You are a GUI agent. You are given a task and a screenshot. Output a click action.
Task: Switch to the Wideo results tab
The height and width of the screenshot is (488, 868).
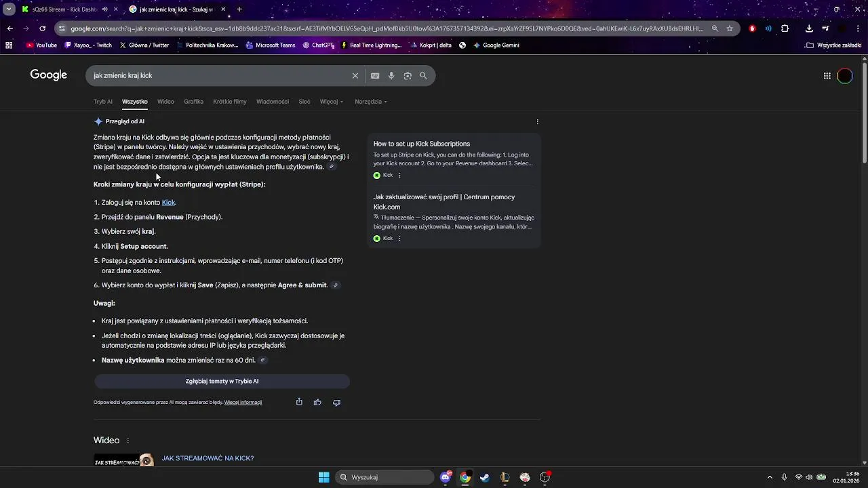point(165,102)
